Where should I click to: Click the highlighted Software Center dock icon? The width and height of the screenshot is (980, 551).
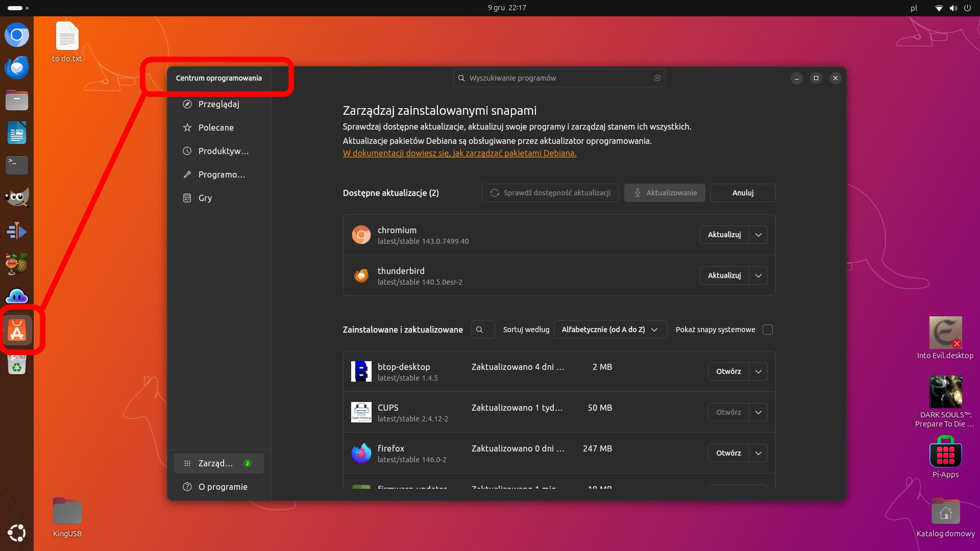pos(17,330)
